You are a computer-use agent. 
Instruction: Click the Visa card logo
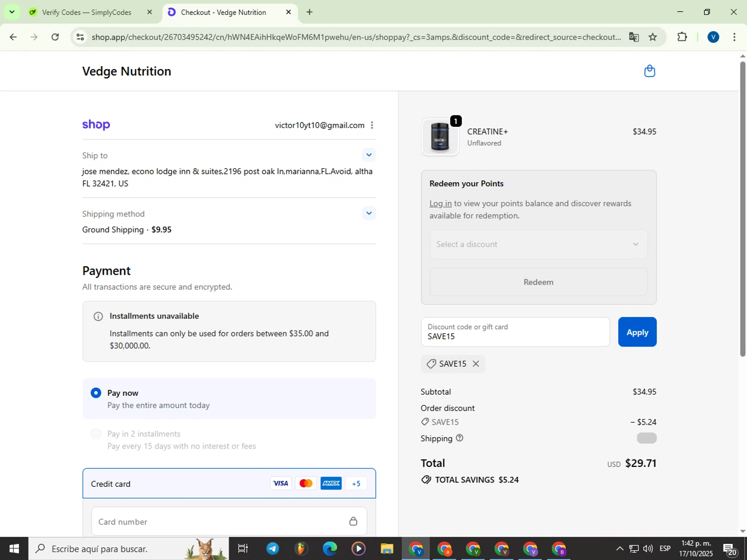click(x=281, y=483)
